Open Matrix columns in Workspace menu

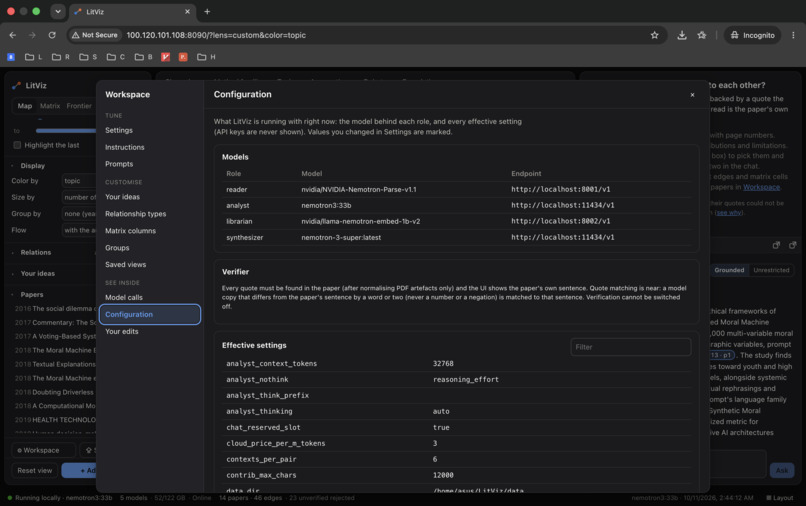(130, 231)
